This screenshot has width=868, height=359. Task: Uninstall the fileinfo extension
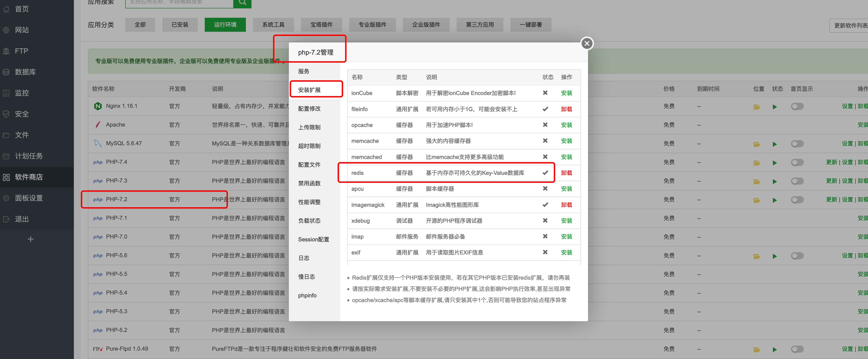coord(567,109)
